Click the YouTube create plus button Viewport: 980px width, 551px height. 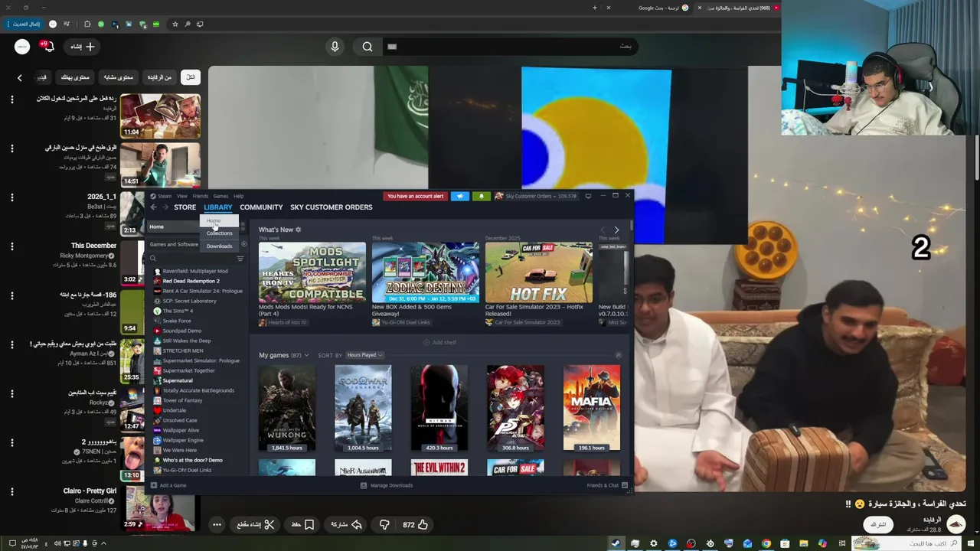[82, 47]
